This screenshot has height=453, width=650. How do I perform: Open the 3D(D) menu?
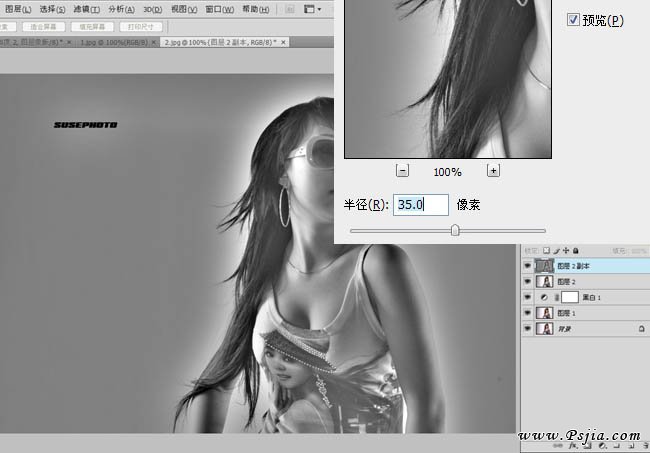153,9
